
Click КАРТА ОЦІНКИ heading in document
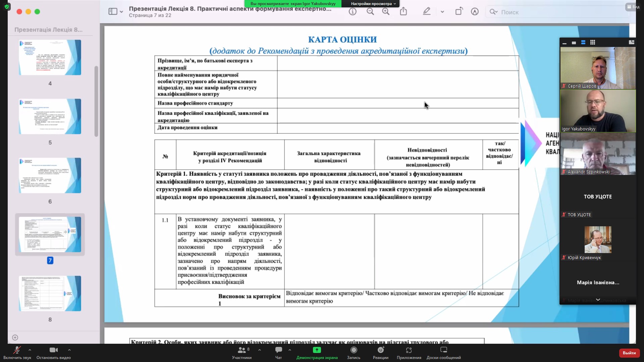(342, 40)
